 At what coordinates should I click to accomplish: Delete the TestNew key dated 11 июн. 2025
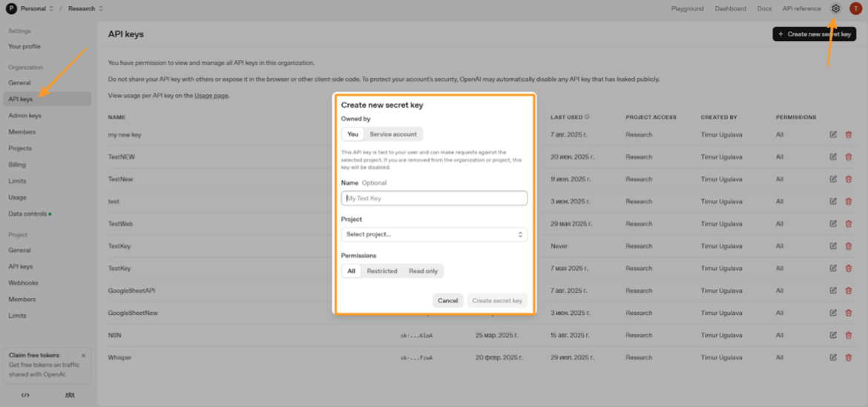tap(849, 179)
